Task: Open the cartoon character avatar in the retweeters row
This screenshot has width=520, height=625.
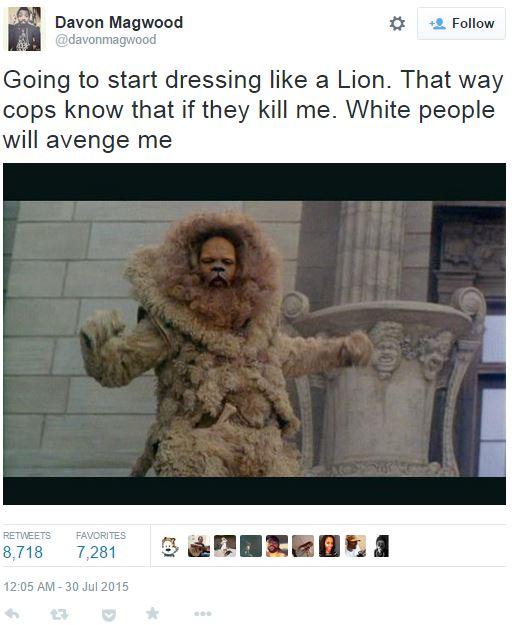Action: [x=170, y=546]
